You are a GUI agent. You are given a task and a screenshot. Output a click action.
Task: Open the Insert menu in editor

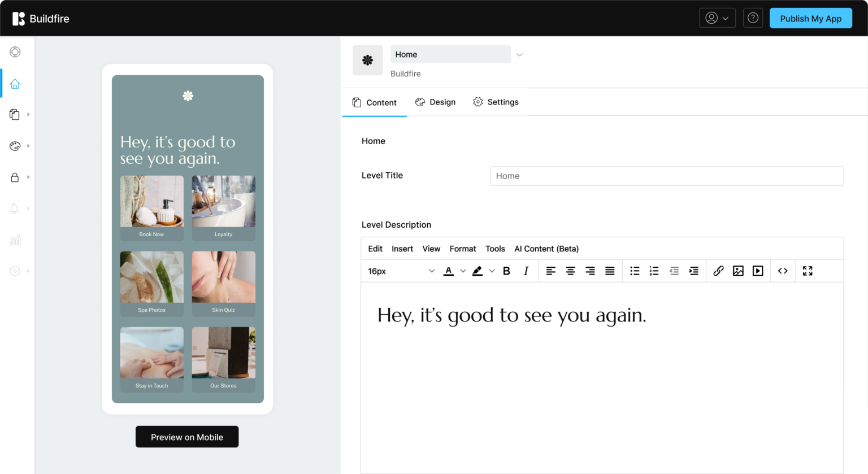point(402,249)
